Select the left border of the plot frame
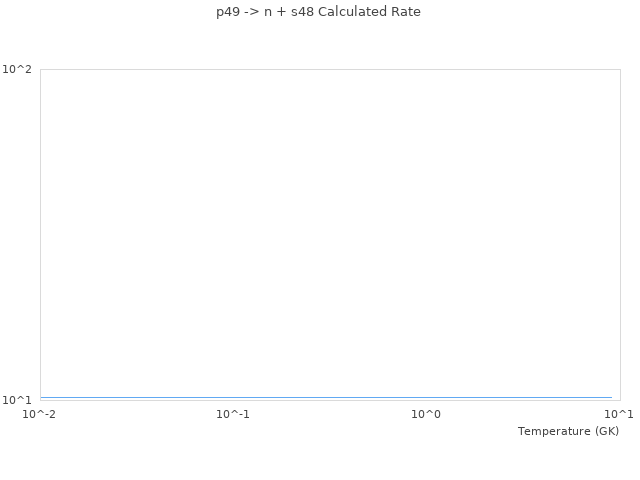 [x=40, y=234]
